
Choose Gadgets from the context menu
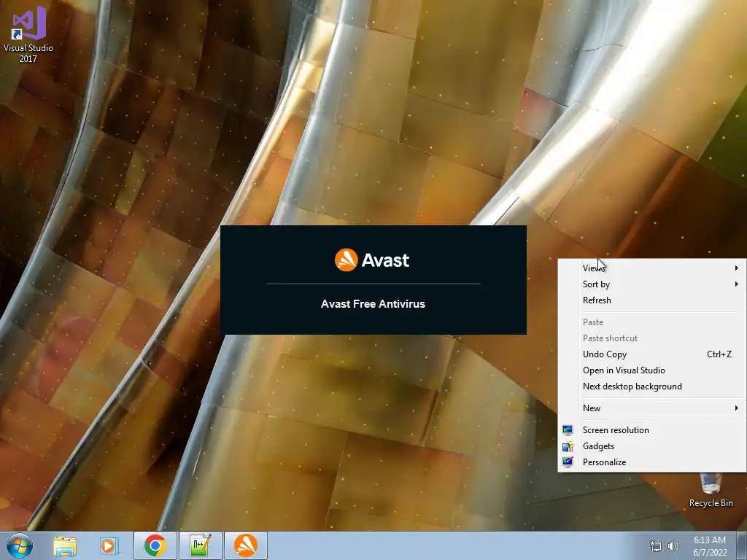pos(651,446)
